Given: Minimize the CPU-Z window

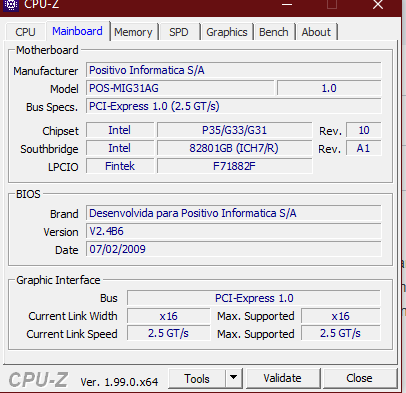Looking at the screenshot, I should point(287,5).
